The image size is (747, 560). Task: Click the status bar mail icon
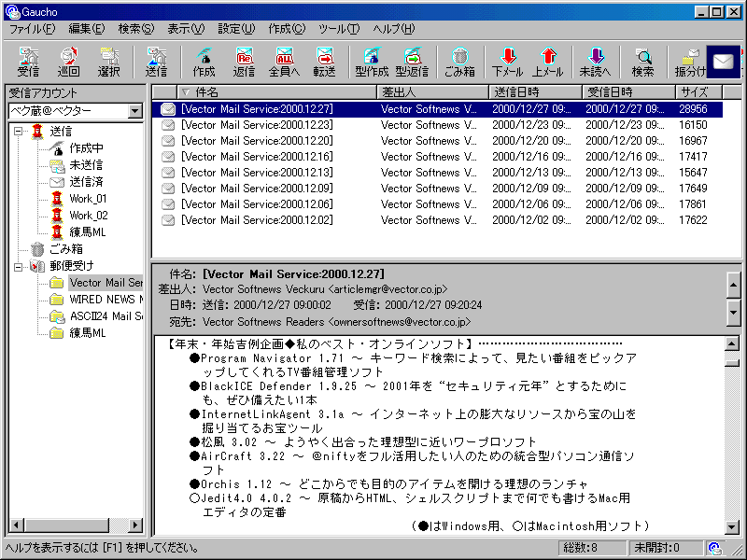tap(714, 548)
